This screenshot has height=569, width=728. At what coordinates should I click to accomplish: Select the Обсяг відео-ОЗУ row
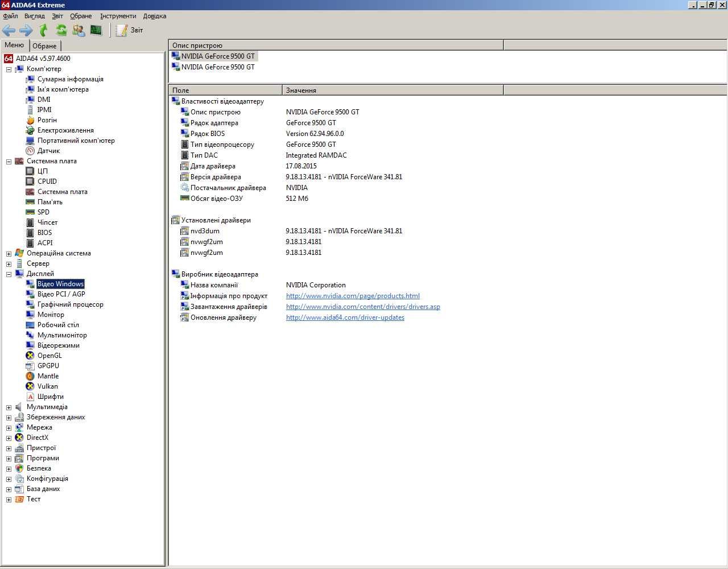click(x=245, y=199)
